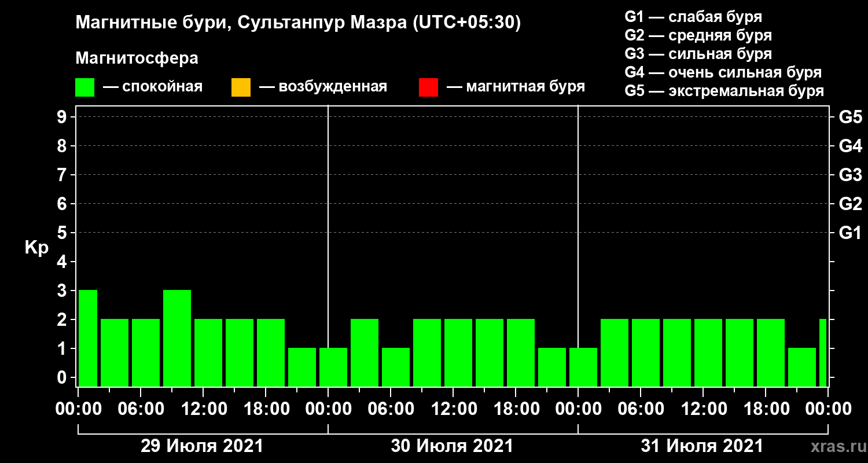Click the '06:00' time label under 31 July
The width and height of the screenshot is (868, 463).
(640, 409)
